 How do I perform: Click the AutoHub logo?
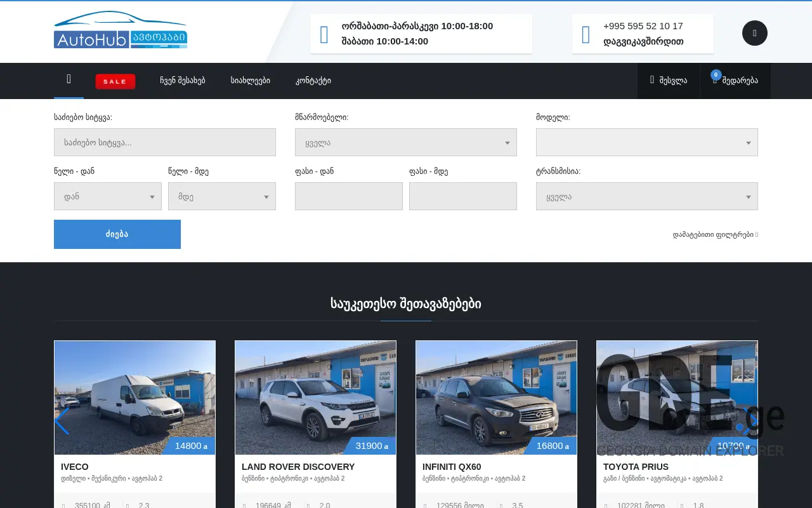tap(121, 30)
